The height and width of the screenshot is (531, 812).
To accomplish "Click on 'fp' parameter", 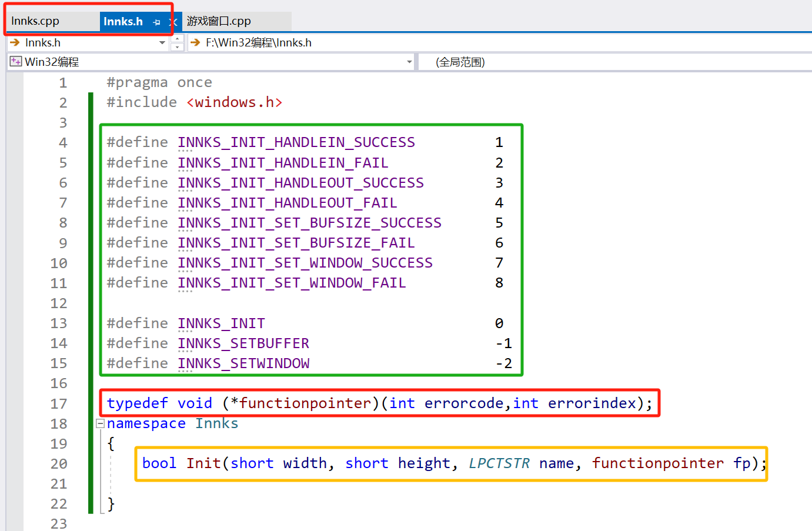I will 742,463.
